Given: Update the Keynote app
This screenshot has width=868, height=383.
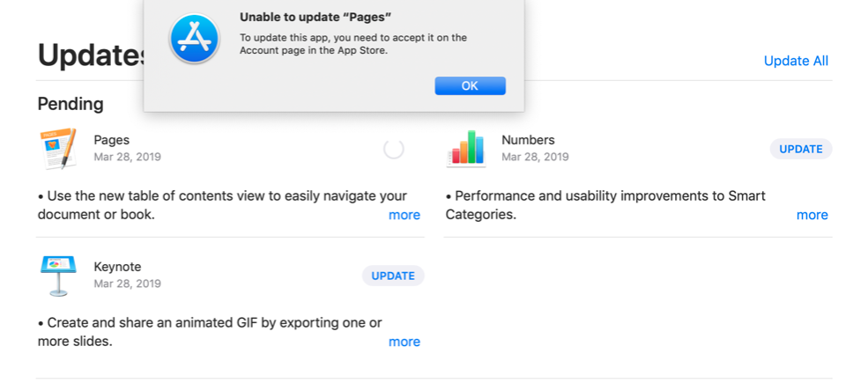Looking at the screenshot, I should tap(393, 276).
